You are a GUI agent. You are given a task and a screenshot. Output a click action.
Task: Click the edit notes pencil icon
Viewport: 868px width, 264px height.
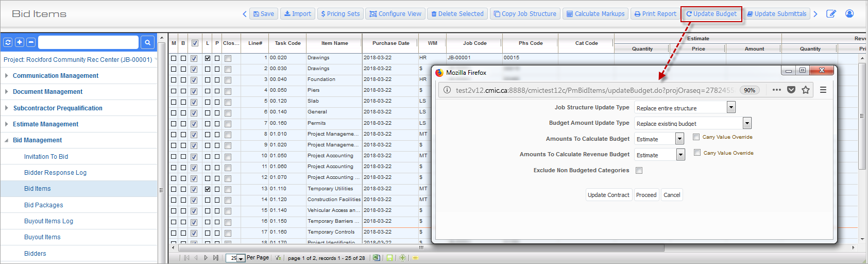pyautogui.click(x=831, y=14)
